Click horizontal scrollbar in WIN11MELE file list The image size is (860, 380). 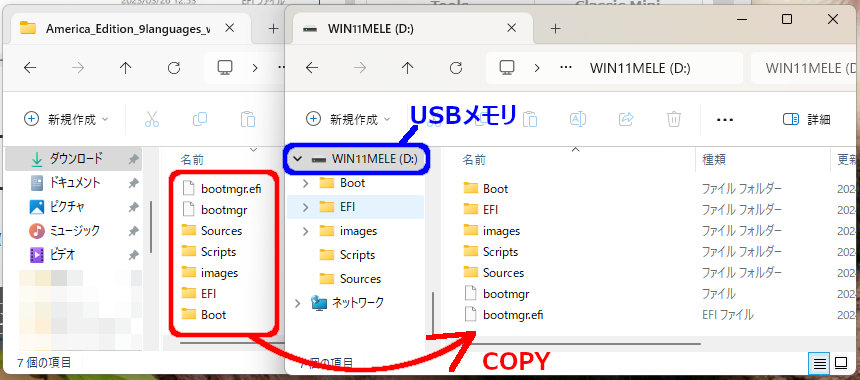581,344
